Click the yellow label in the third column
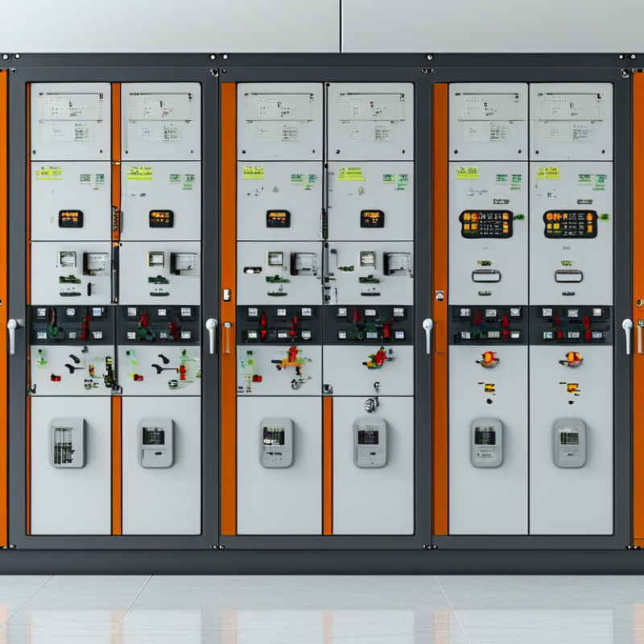Viewport: 644px width, 644px height. click(253, 173)
